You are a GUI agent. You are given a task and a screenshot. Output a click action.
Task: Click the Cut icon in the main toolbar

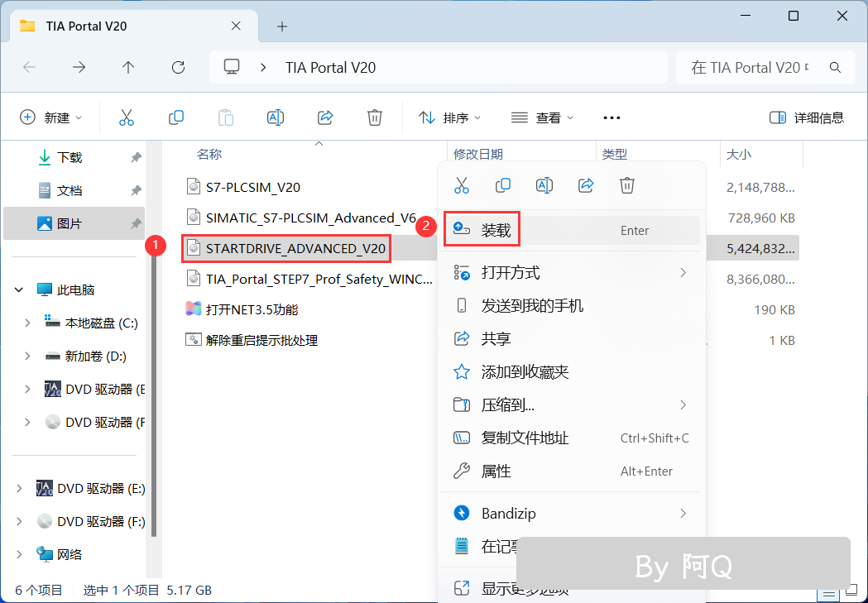coord(127,117)
